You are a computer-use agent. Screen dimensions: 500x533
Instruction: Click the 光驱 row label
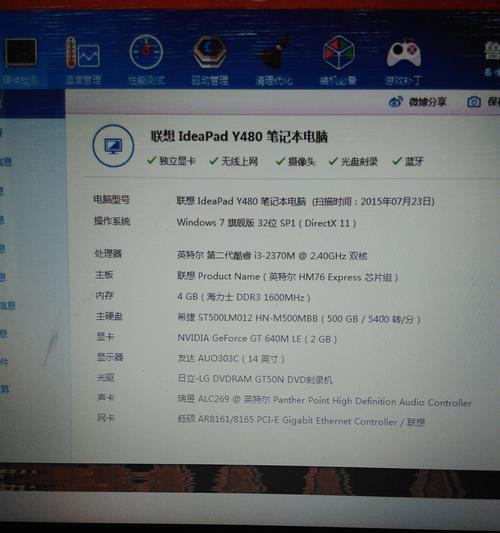[105, 377]
